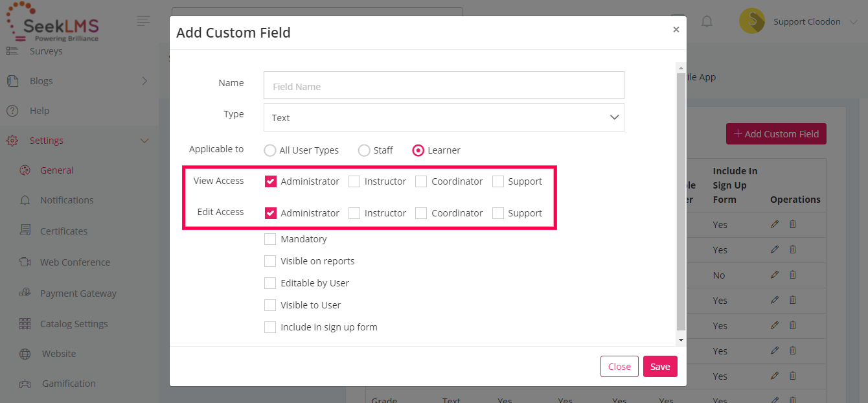The image size is (868, 403).
Task: Click the notification bell icon
Action: 707,21
